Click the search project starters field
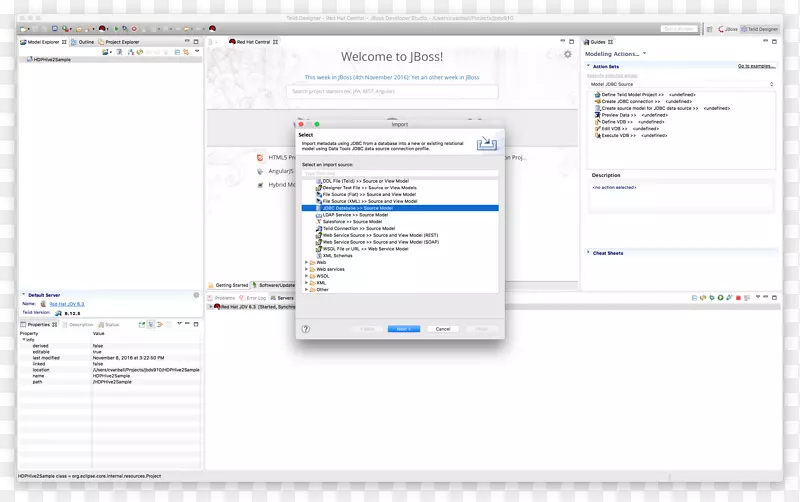The width and height of the screenshot is (800, 502). (x=392, y=92)
